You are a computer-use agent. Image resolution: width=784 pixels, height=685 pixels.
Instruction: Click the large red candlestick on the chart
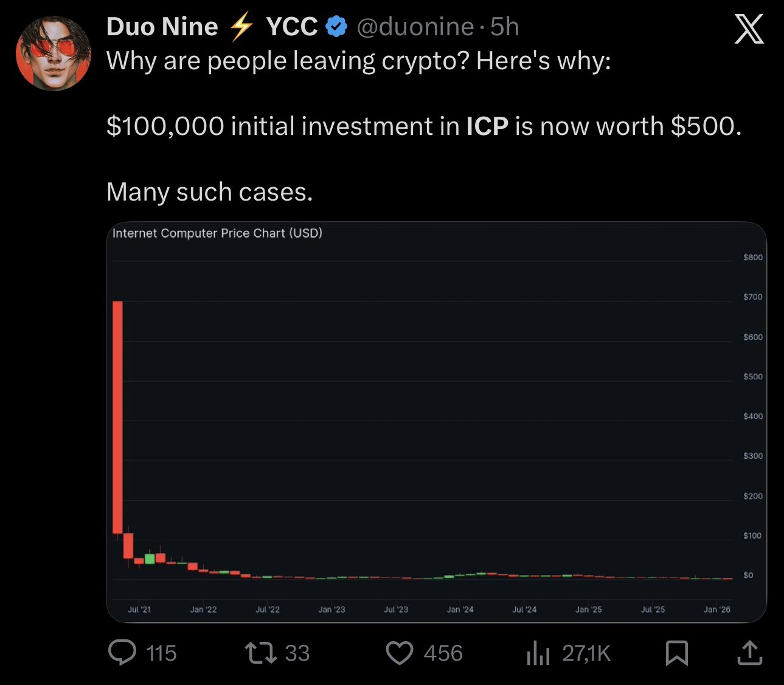click(x=117, y=417)
